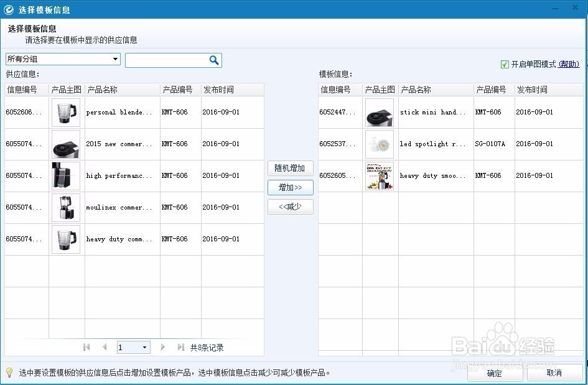Go to previous page of records
The image size is (588, 385).
[x=105, y=347]
